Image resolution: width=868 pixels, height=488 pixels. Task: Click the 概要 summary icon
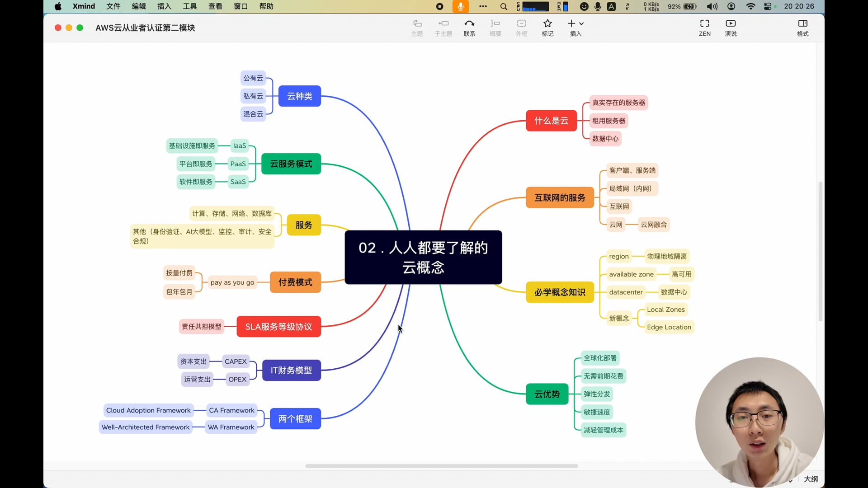pyautogui.click(x=495, y=27)
